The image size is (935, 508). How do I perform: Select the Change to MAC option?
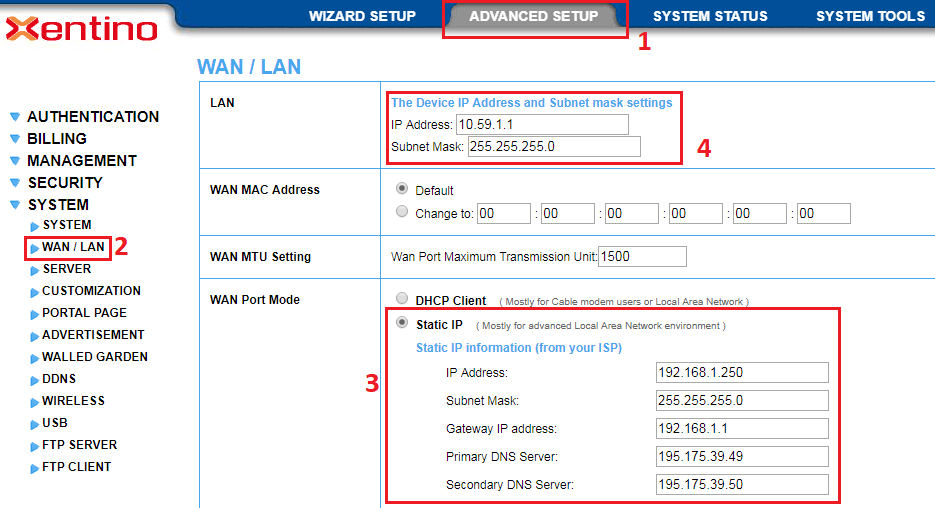coord(403,212)
